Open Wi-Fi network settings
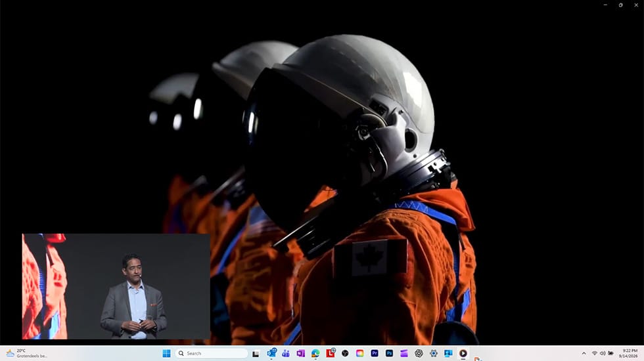The image size is (644, 361). 594,353
